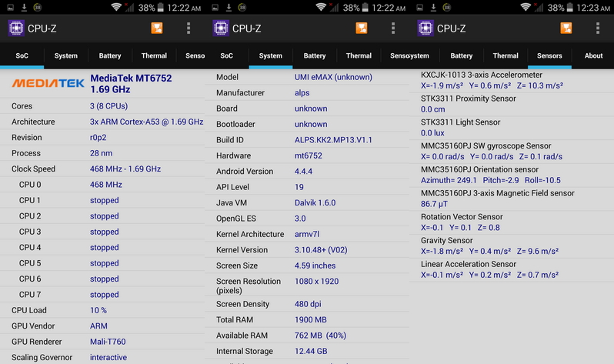Viewport: 614px width, 364px height.
Task: Tap the Screen Resolution value 1080 x 1920
Action: pyautogui.click(x=316, y=282)
